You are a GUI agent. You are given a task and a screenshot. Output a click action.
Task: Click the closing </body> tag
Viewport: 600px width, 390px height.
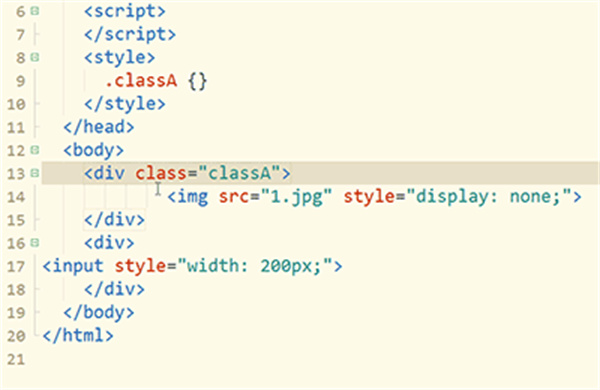point(99,312)
